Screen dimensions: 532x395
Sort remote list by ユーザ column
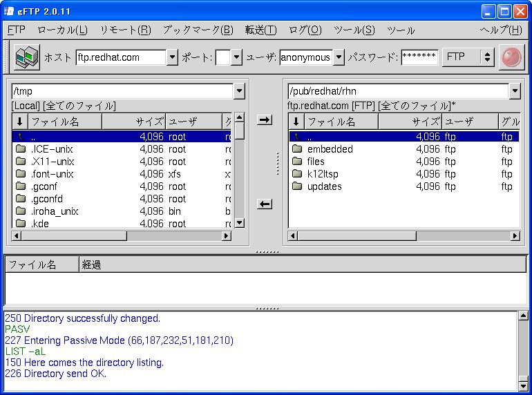pyautogui.click(x=471, y=122)
